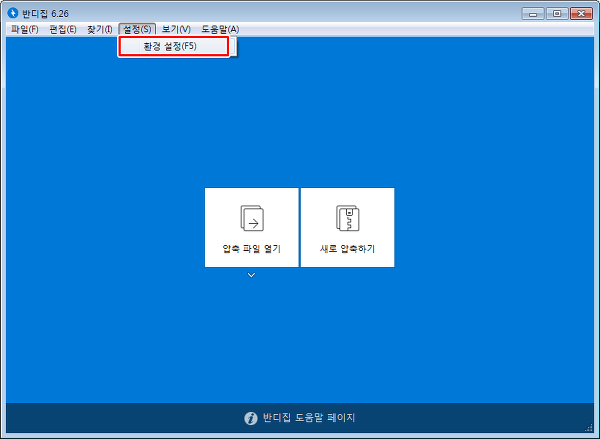Open the 보기(V) menu
Viewport: 600px width, 439px height.
[x=176, y=29]
